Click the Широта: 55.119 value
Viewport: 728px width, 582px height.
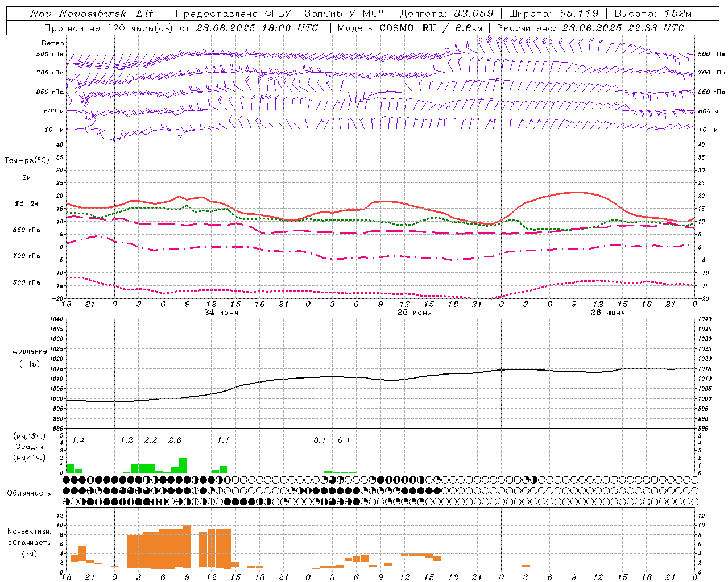tap(553, 14)
